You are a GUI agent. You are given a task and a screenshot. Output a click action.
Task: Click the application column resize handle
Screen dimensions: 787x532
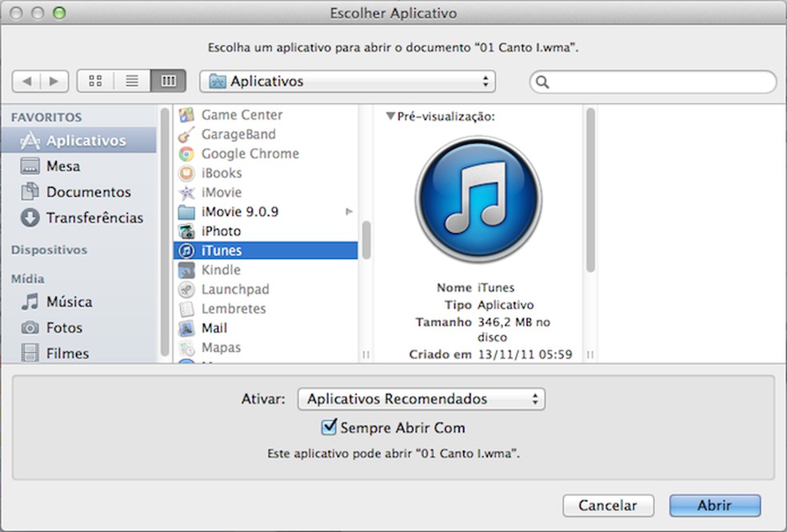coord(366,355)
